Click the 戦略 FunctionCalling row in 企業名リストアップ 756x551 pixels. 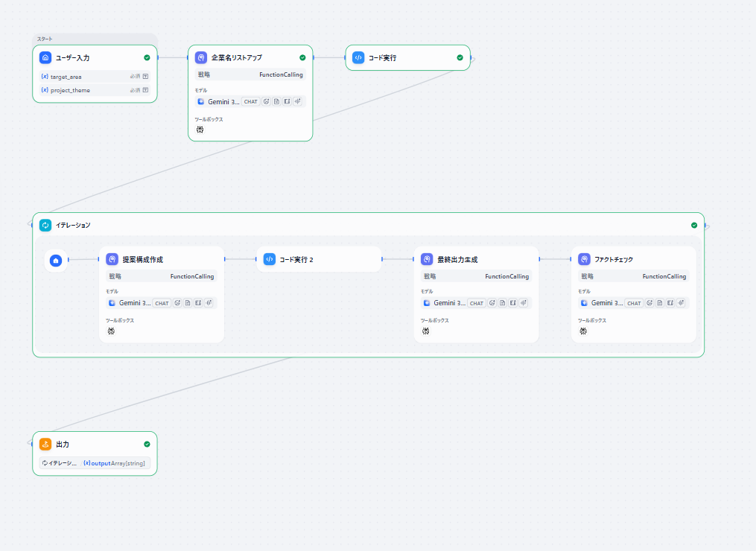[250, 74]
